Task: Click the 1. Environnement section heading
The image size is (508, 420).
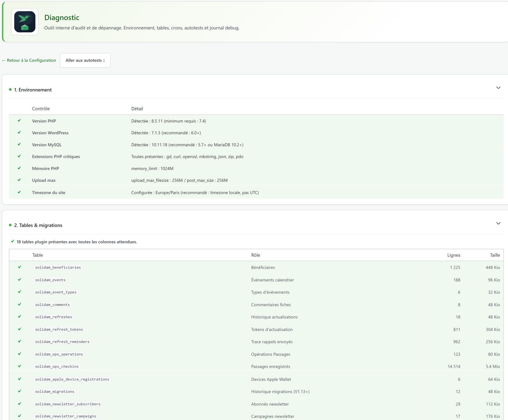Action: tap(33, 90)
